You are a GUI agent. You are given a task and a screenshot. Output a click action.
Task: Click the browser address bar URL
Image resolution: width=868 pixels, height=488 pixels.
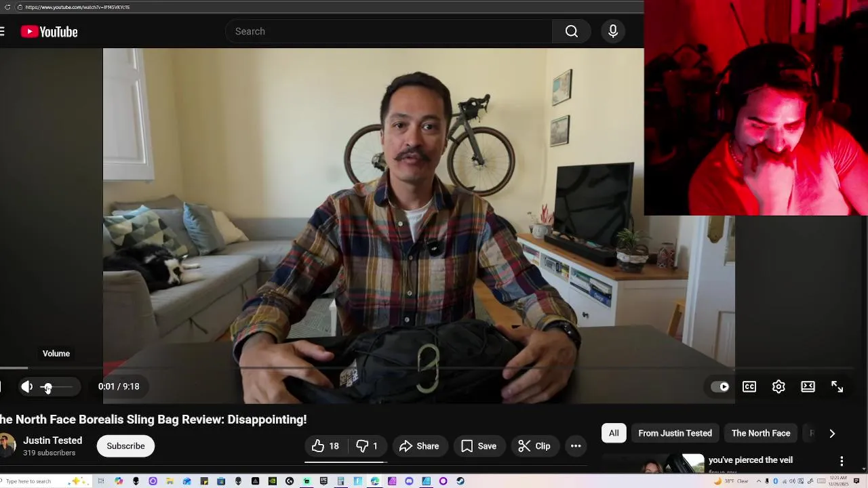77,7
